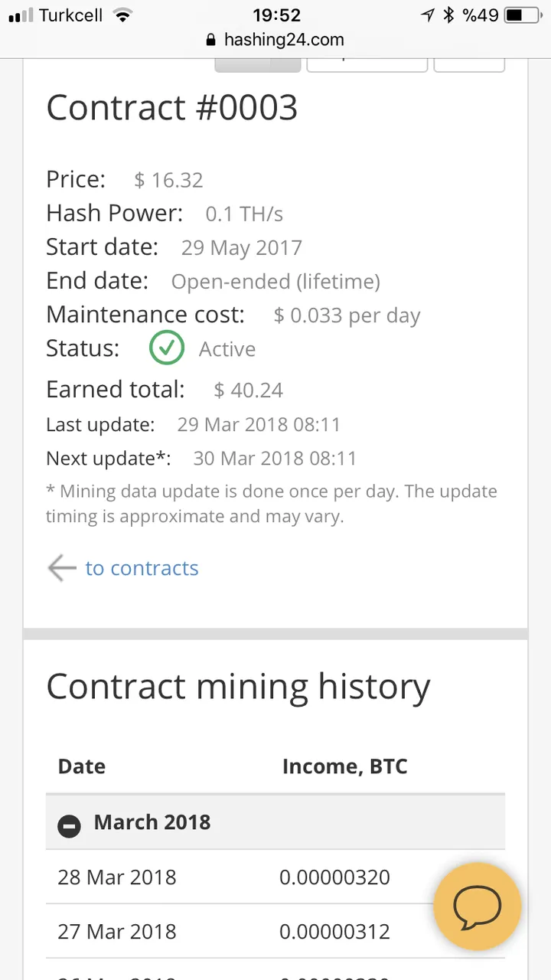Open the yellow live chat bubble
This screenshot has height=980, width=551.
477,906
